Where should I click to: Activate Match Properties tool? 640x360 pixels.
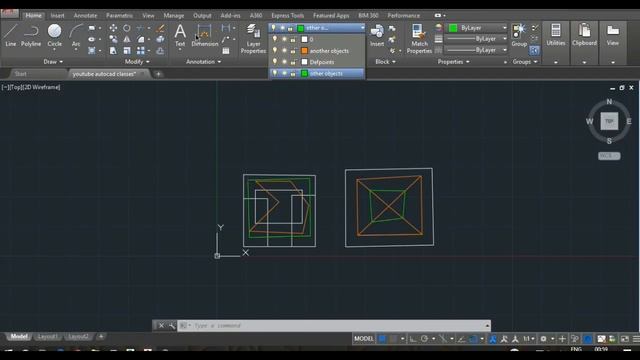tap(419, 39)
